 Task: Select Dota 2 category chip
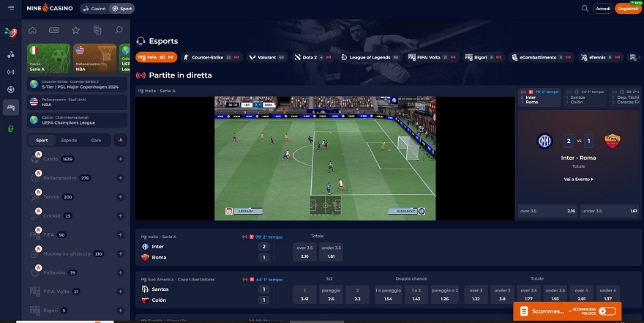coord(313,57)
